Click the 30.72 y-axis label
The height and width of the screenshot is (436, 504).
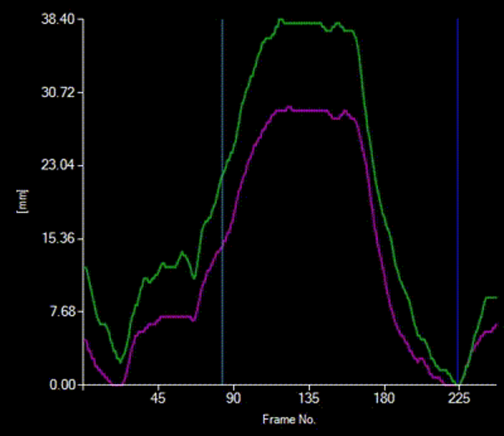point(58,92)
